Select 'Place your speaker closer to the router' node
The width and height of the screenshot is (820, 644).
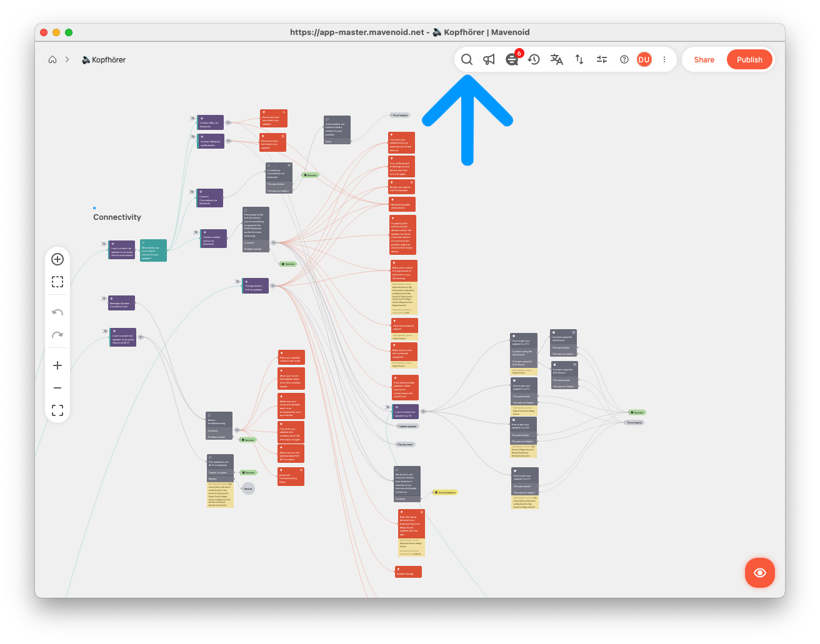tap(291, 357)
